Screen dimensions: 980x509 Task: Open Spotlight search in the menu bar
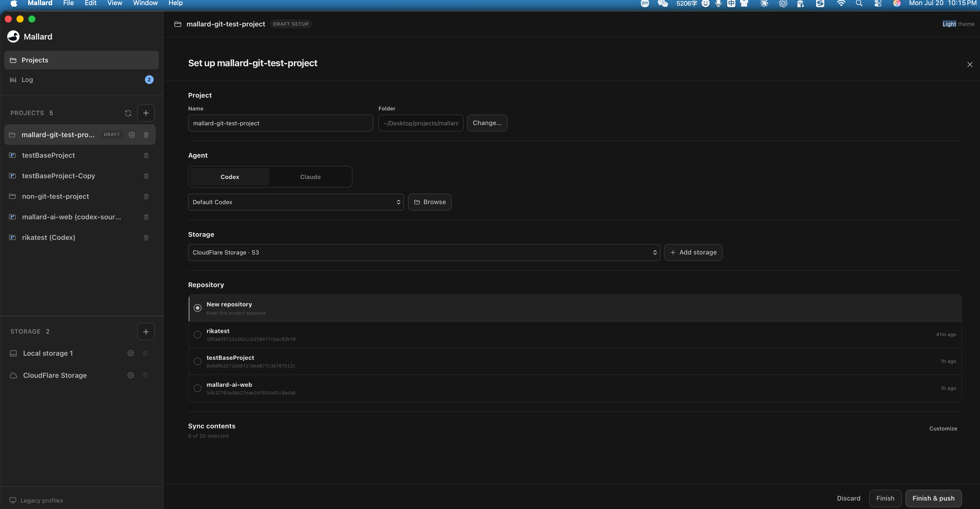[859, 3]
